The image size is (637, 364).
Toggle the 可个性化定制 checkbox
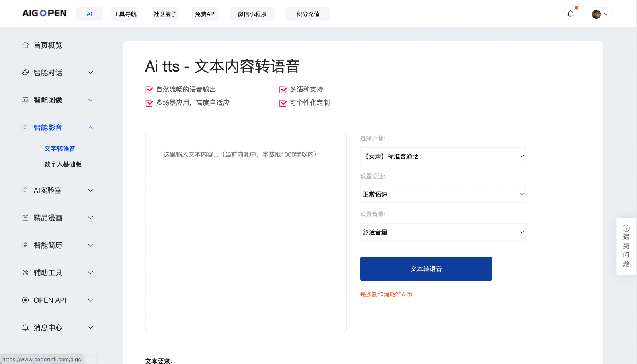pos(283,103)
